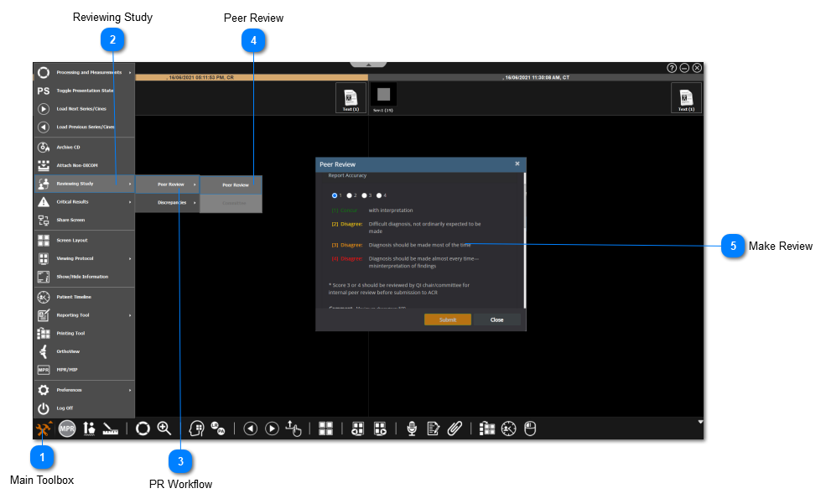Click the Log Off power icon

pos(44,408)
